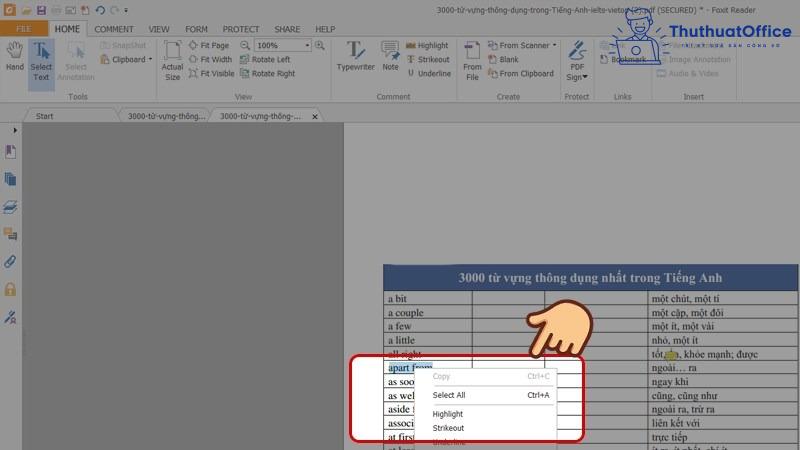Add a Note comment

click(x=390, y=56)
